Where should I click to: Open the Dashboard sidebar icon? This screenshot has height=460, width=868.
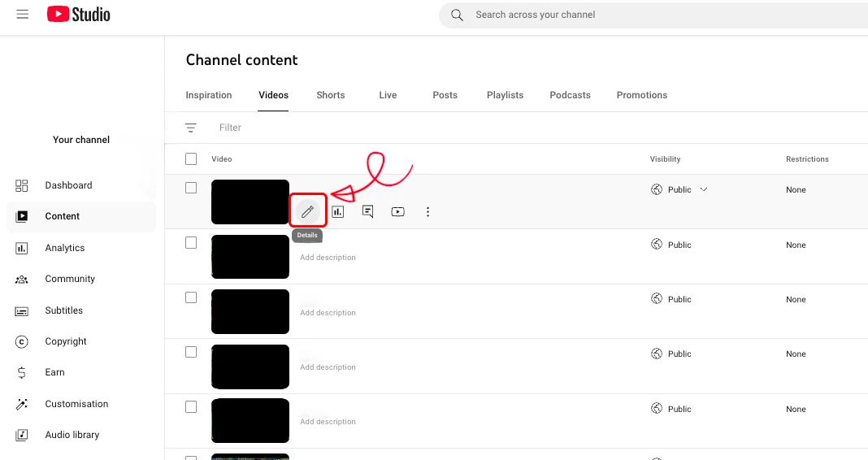pyautogui.click(x=22, y=185)
